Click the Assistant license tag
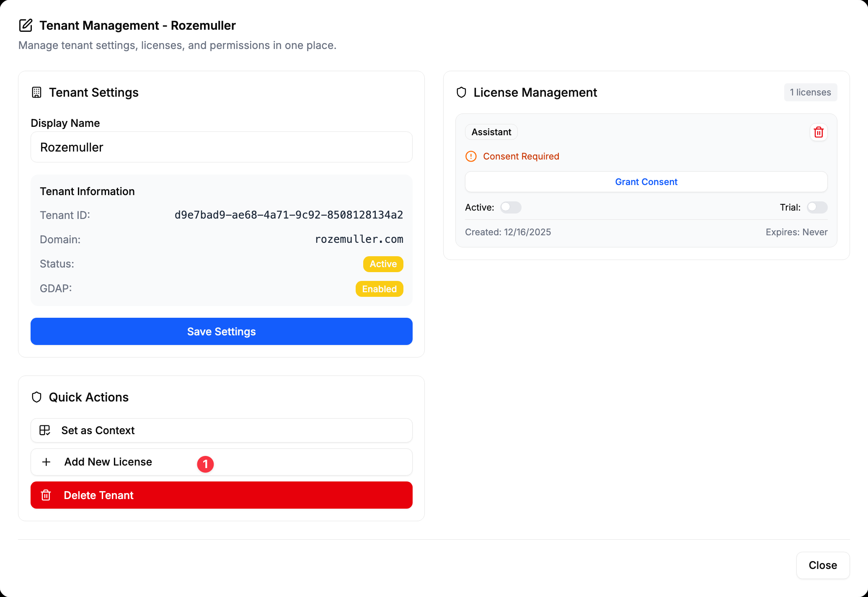Image resolution: width=868 pixels, height=597 pixels. point(491,132)
